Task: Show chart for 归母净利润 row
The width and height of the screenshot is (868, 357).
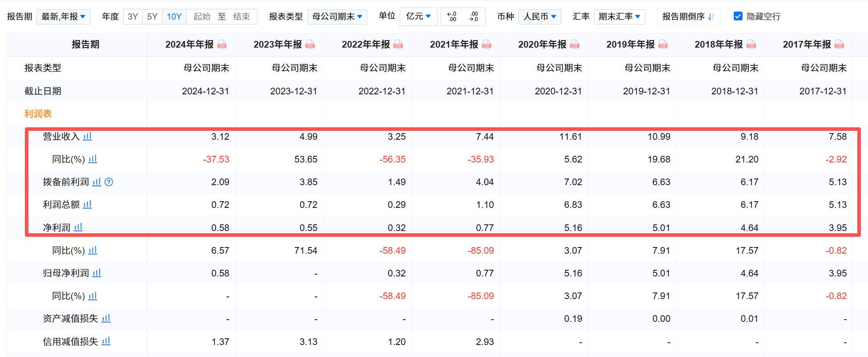Action: pos(97,273)
